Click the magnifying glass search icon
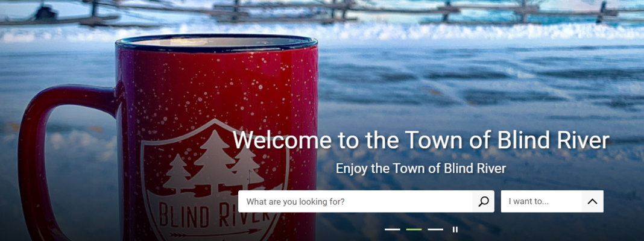This screenshot has height=241, width=644. pos(484,201)
